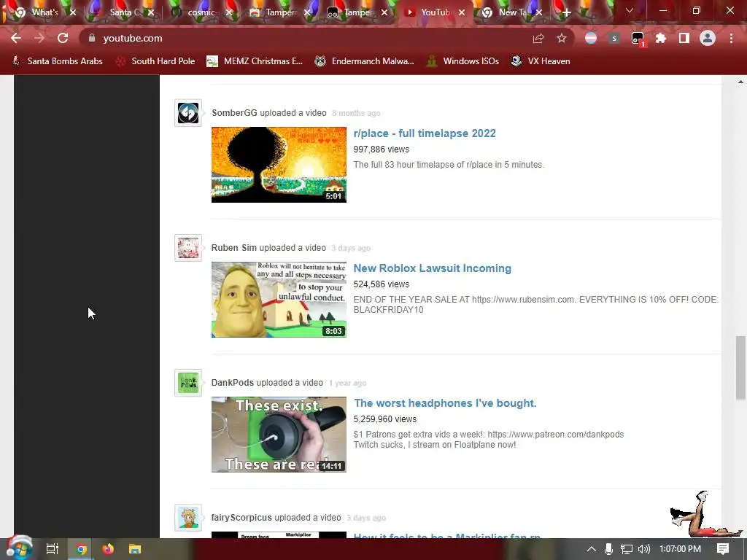
Task: Open VX Heaven bookmark
Action: pyautogui.click(x=541, y=61)
